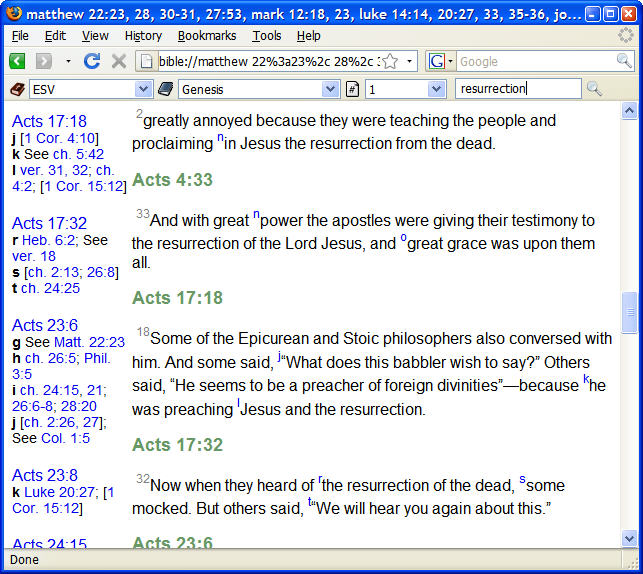Click the Stop loading X icon
Viewport: 643px width, 574px height.
[x=119, y=62]
